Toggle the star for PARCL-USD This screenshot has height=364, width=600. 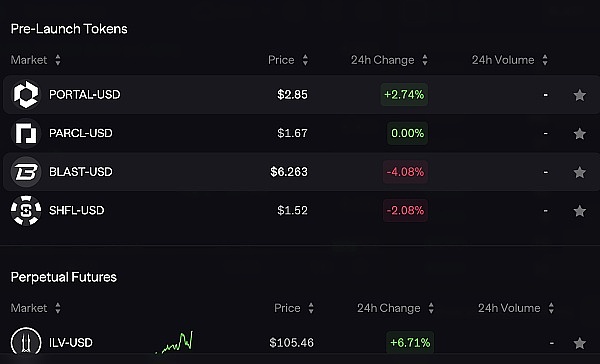coord(580,134)
